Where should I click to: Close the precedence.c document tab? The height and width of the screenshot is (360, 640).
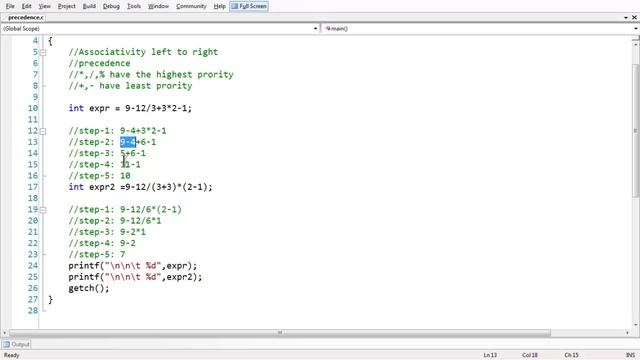tap(634, 18)
